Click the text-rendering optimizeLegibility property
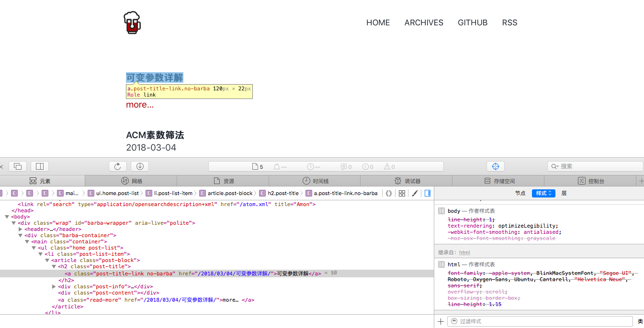Screen dimensions: 644x328 point(503,226)
